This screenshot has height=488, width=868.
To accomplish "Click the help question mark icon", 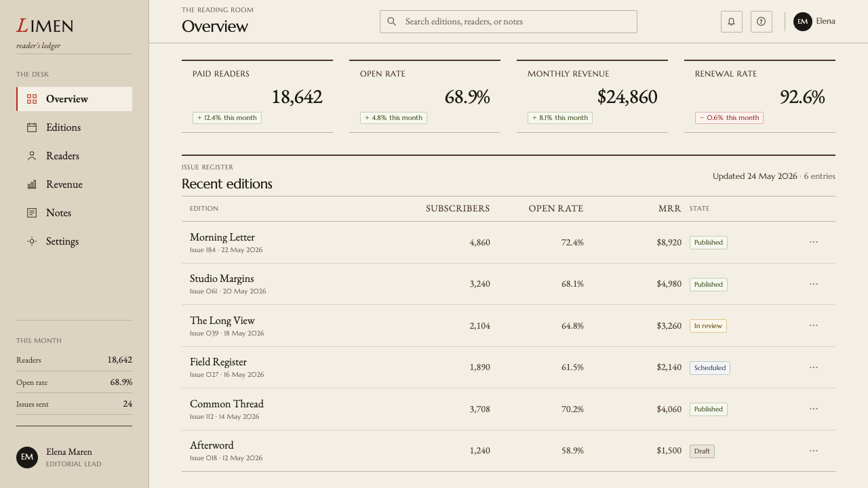I will coord(762,22).
